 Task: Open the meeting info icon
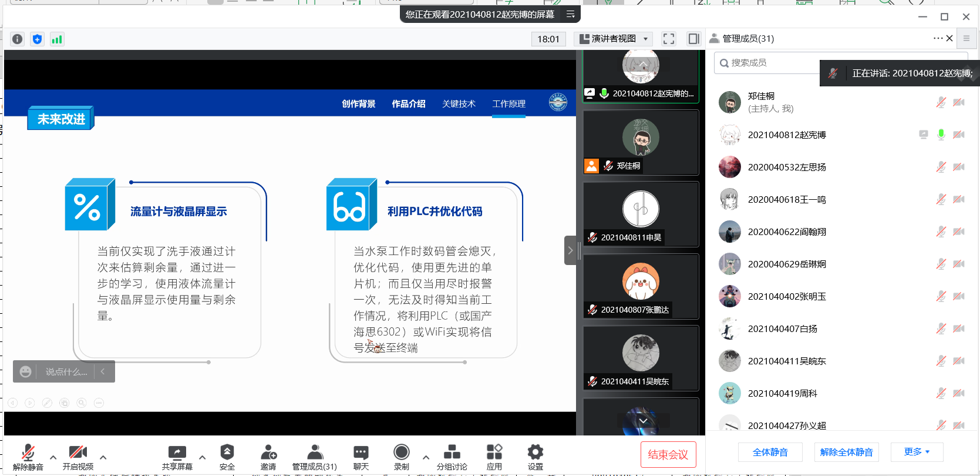point(18,39)
